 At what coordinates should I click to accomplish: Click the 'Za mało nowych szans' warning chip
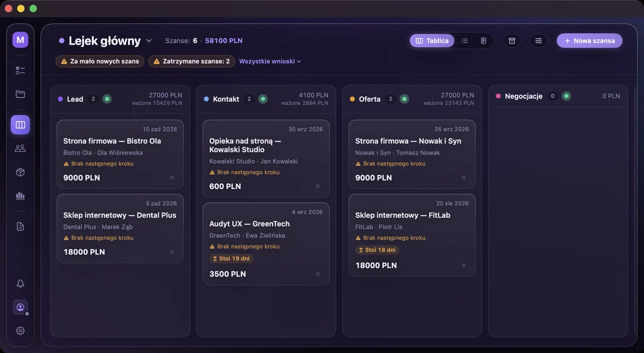[100, 61]
